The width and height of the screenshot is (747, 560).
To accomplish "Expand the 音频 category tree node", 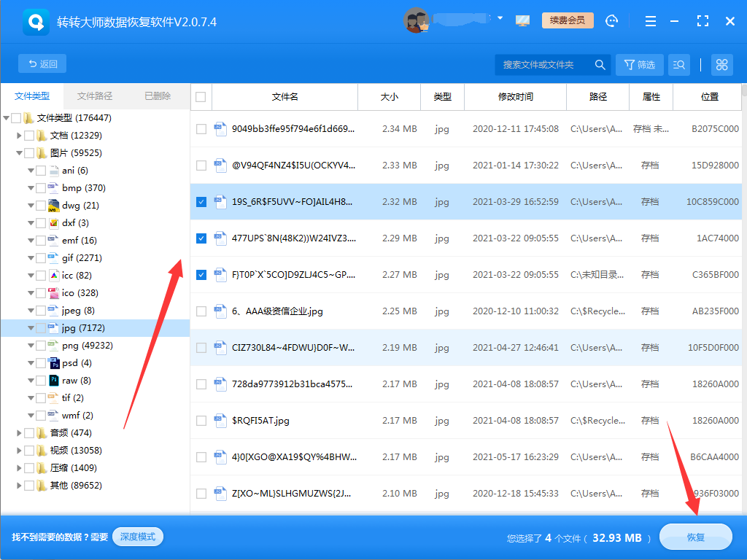I will (20, 432).
